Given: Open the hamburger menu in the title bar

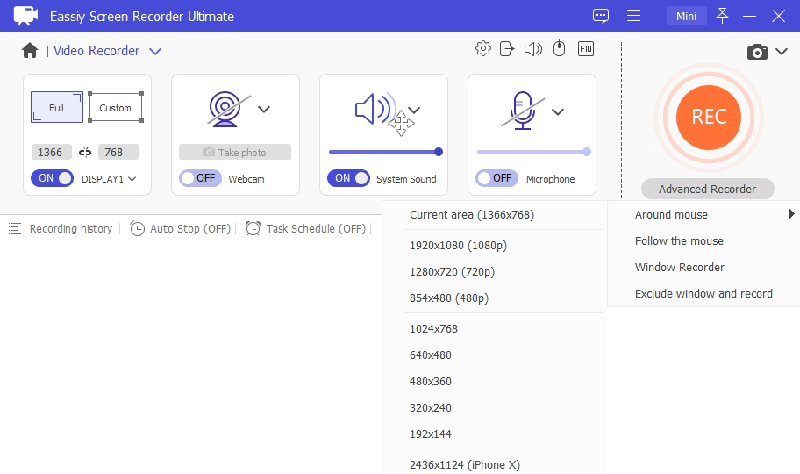Looking at the screenshot, I should [x=633, y=16].
